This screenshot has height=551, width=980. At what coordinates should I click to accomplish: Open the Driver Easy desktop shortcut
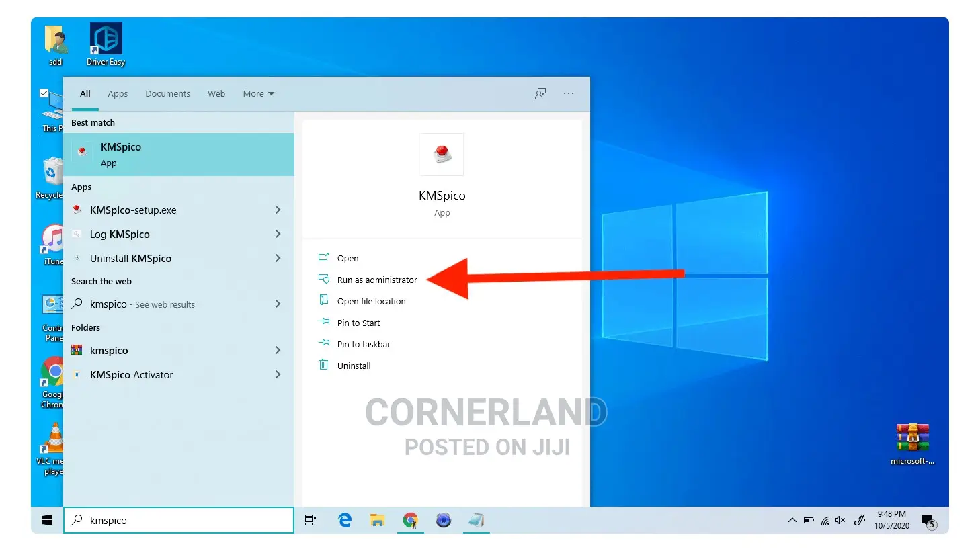coord(106,45)
